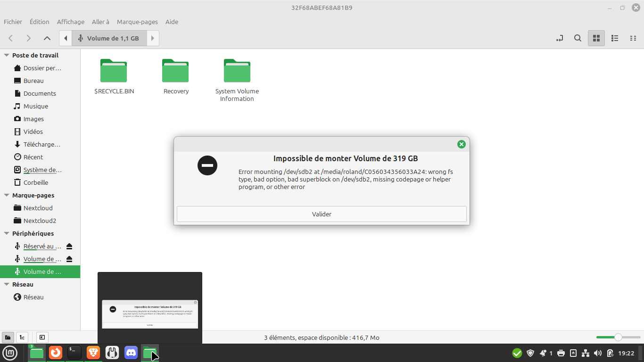Viewport: 644px width, 362px height.
Task: Open the search icon in the toolbar
Action: point(578,38)
